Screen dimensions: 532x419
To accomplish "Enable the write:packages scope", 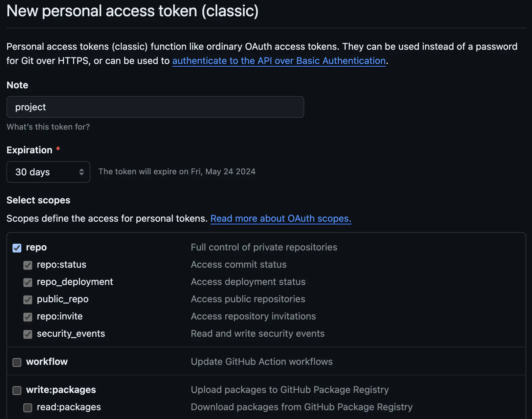I will (17, 390).
